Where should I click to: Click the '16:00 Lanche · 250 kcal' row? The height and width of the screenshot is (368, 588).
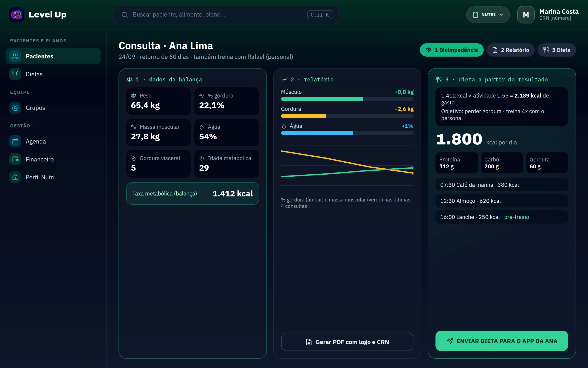[501, 217]
